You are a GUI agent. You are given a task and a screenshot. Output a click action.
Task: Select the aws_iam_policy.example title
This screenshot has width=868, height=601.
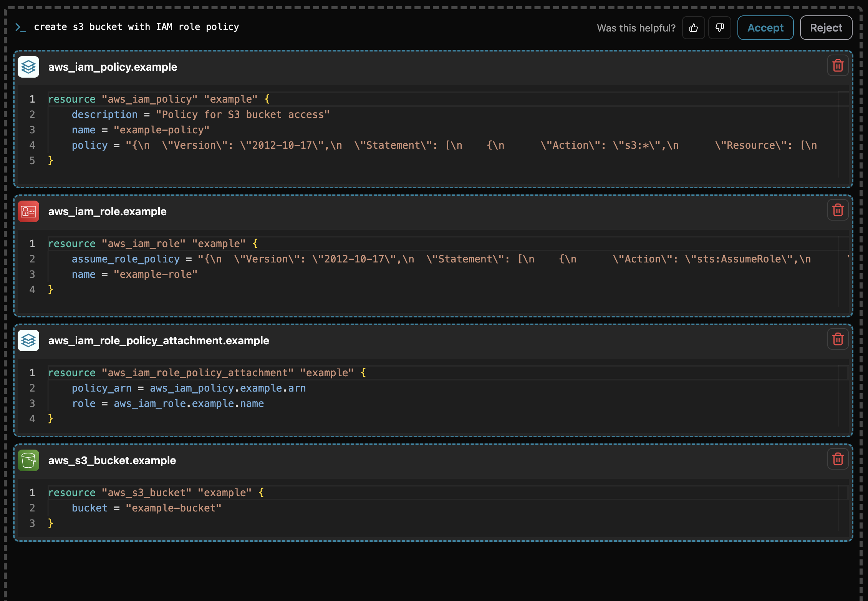point(113,67)
